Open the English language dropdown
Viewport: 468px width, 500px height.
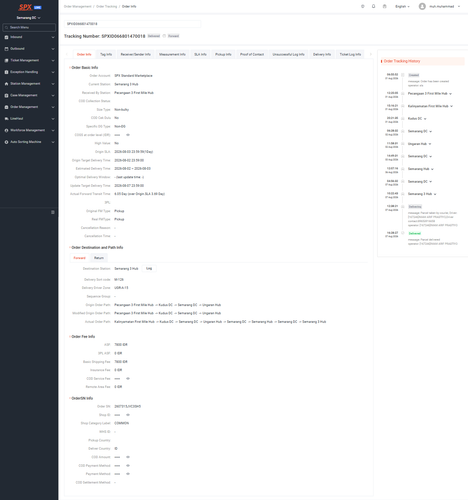pos(402,7)
